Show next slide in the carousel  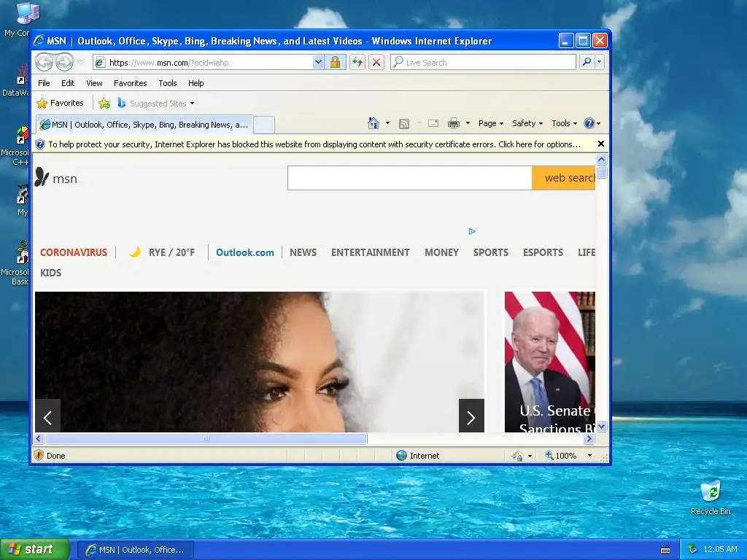tap(471, 416)
